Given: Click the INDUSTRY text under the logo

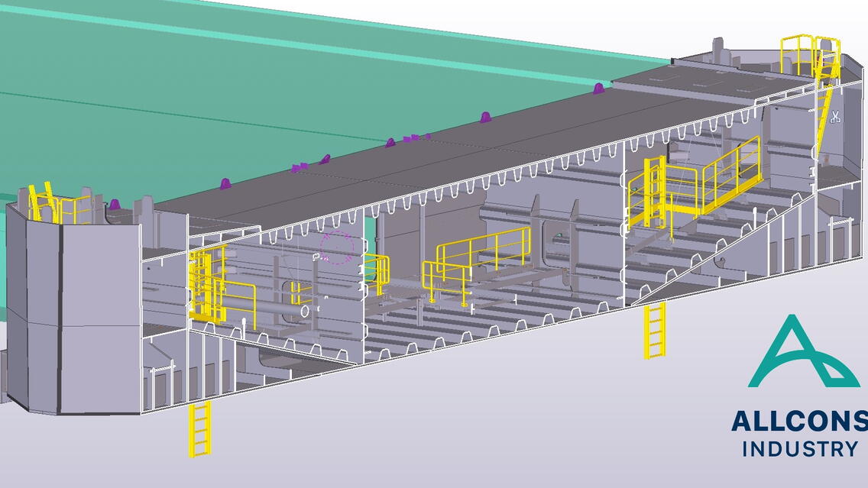Looking at the screenshot, I should [800, 449].
